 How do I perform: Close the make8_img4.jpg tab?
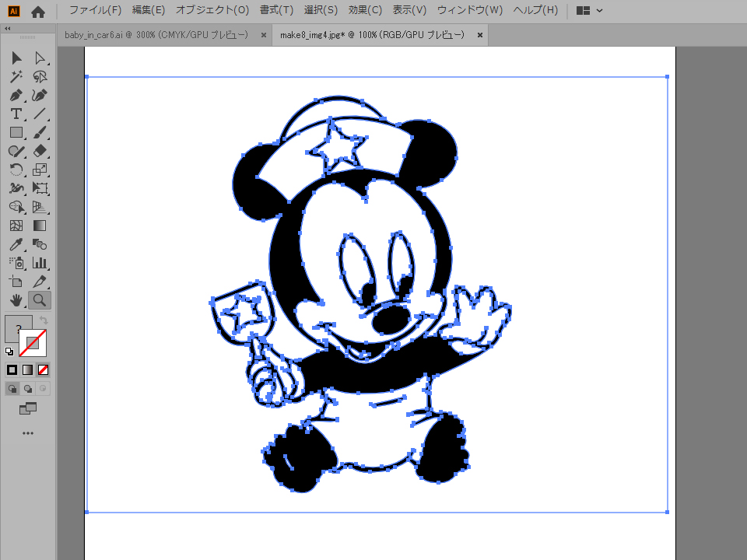coord(480,35)
